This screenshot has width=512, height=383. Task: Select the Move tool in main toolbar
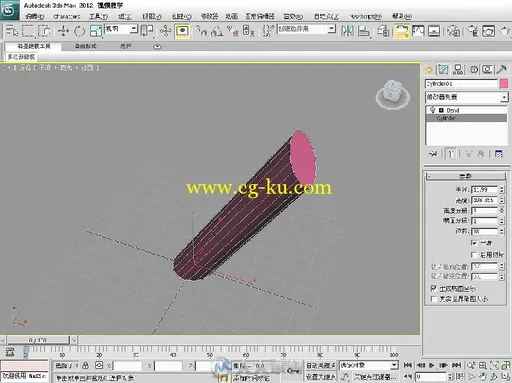[x=63, y=31]
